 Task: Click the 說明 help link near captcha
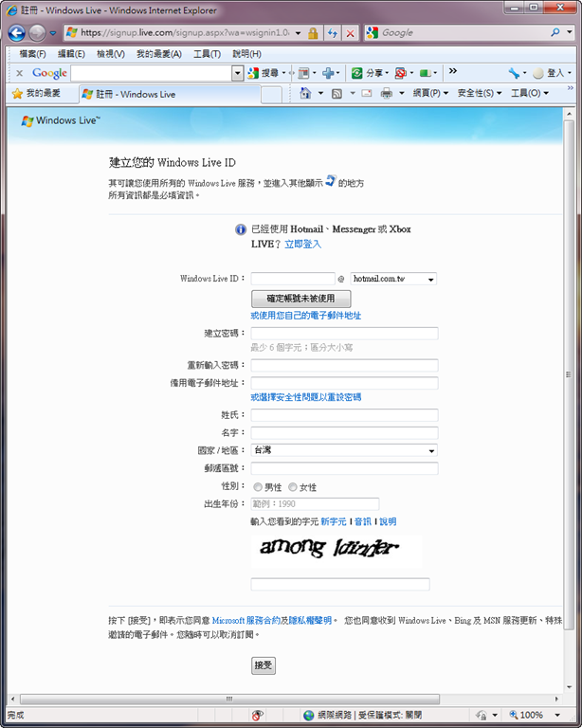click(388, 522)
